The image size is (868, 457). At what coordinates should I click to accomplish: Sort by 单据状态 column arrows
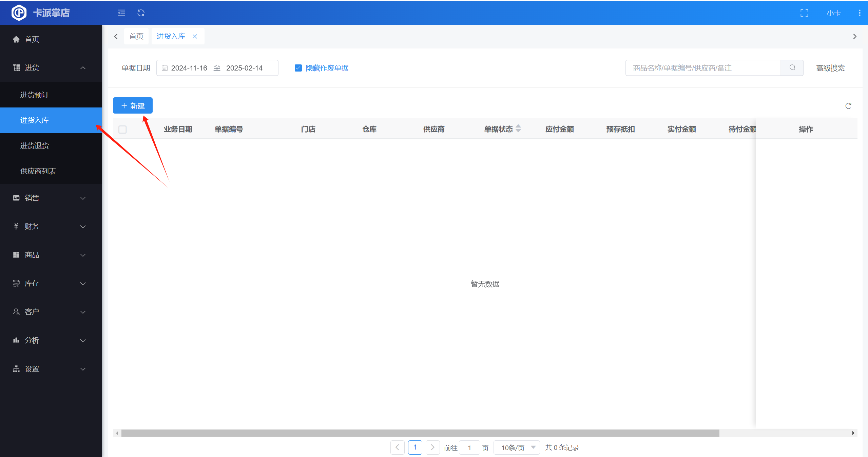518,128
